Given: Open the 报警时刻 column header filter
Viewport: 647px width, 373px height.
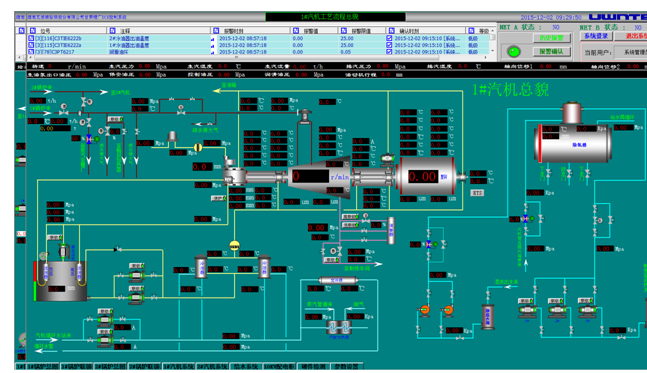Looking at the screenshot, I should tap(216, 31).
